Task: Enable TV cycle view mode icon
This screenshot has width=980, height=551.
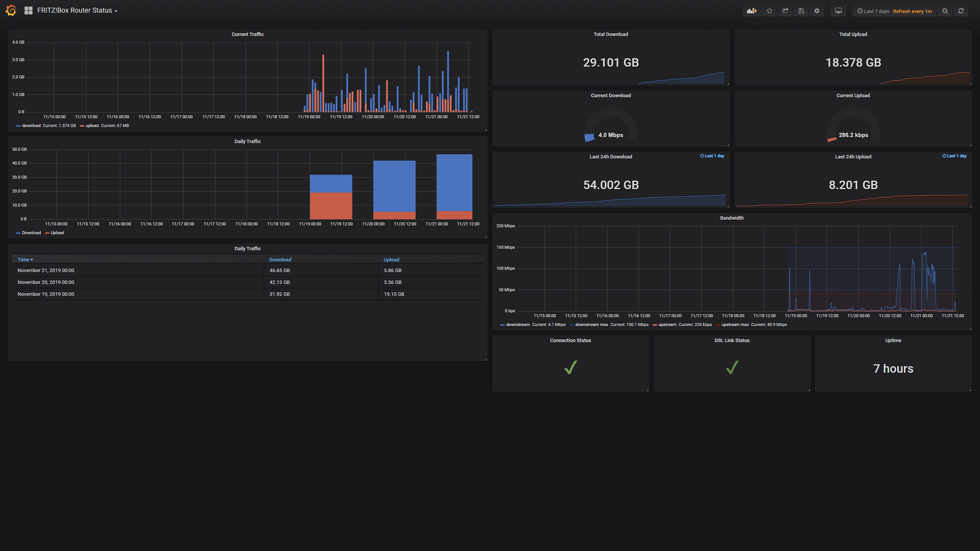Action: pyautogui.click(x=838, y=11)
